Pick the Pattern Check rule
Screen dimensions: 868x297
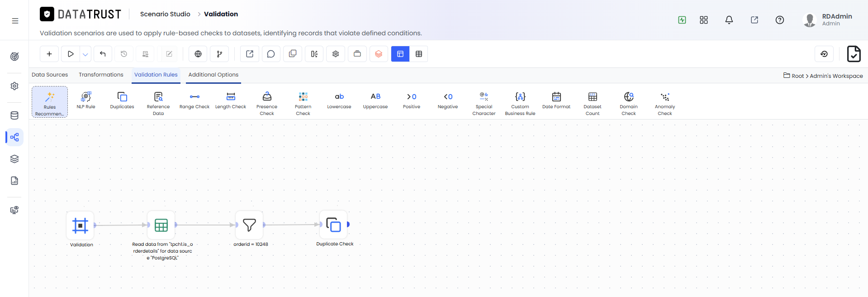pyautogui.click(x=303, y=103)
